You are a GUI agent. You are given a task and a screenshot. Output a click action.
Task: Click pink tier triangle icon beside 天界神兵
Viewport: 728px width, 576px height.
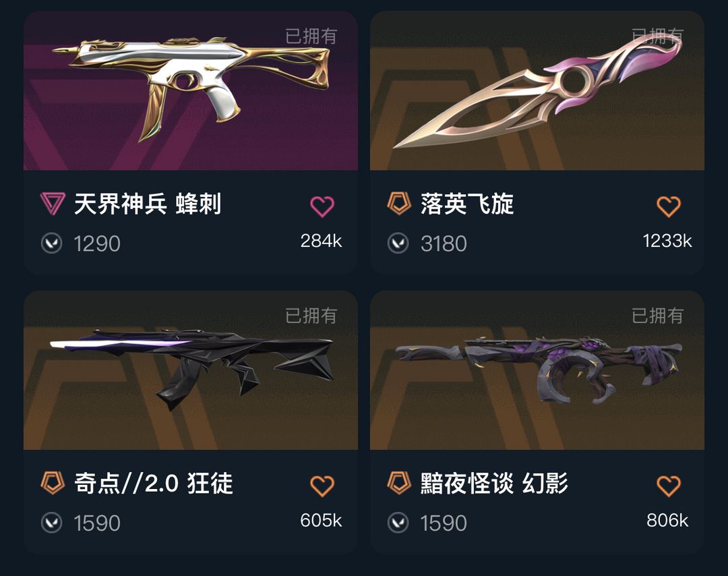[x=52, y=204]
